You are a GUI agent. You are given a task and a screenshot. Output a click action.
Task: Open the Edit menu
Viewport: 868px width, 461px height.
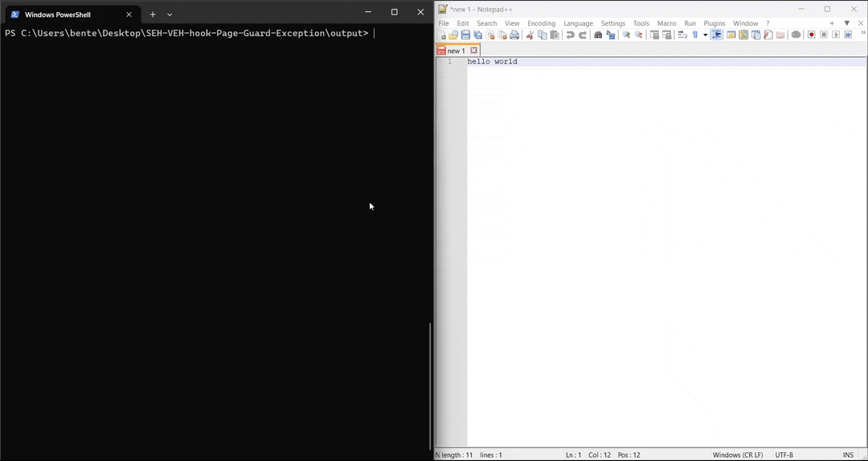[463, 23]
